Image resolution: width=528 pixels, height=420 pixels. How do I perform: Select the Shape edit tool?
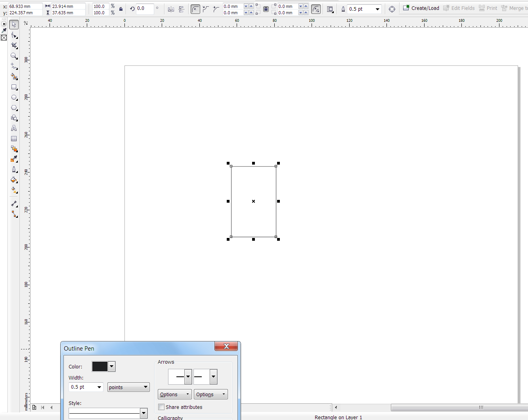click(14, 35)
